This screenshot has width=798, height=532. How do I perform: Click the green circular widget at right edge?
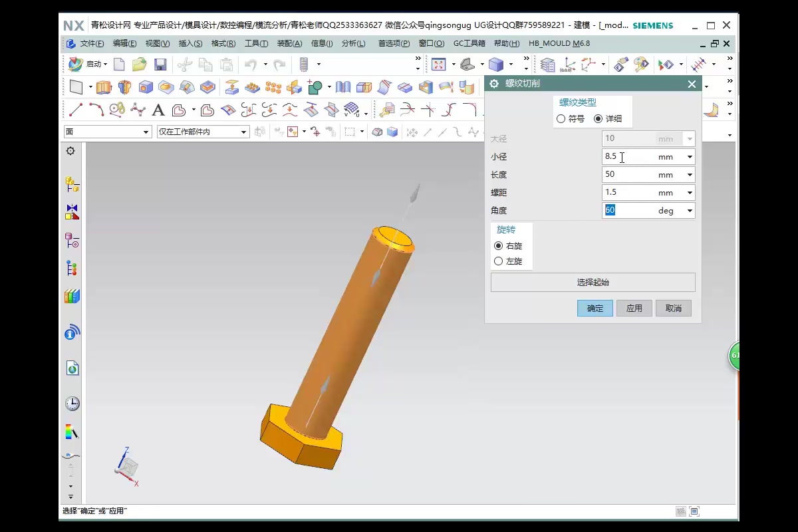(x=733, y=356)
